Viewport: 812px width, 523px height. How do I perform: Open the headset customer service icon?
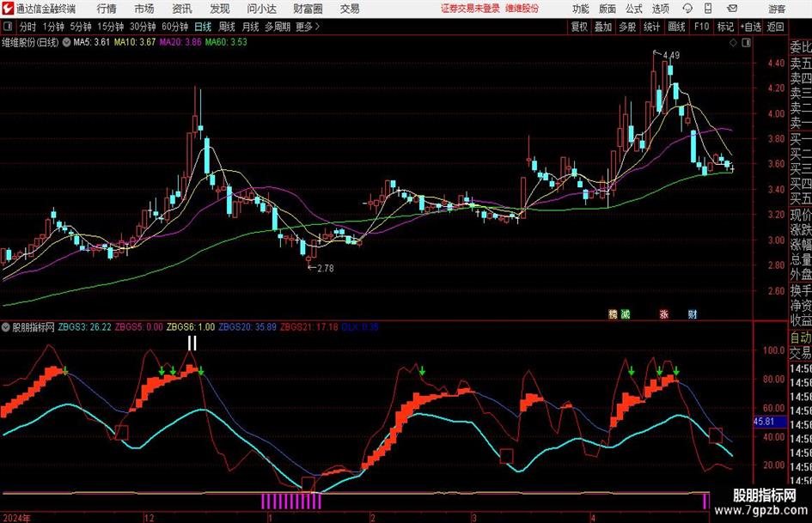click(x=687, y=9)
